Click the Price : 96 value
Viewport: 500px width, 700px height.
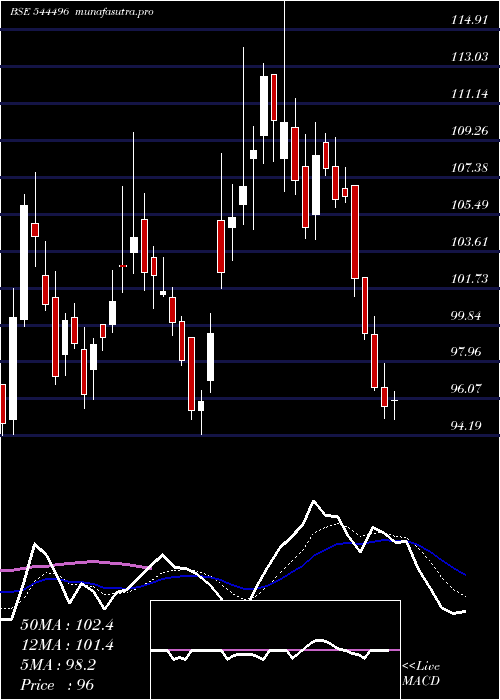tap(57, 685)
